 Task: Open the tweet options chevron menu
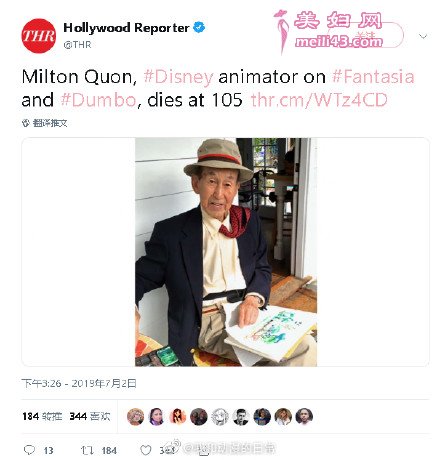pos(423,36)
